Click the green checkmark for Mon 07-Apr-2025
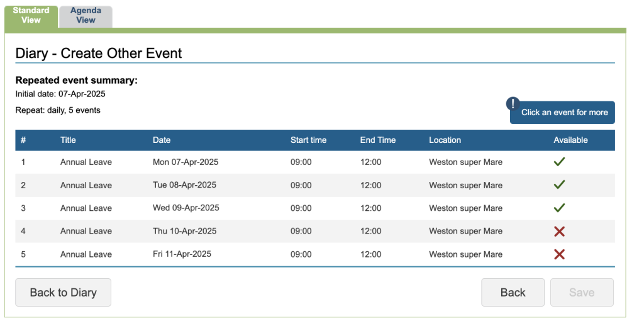 pos(559,162)
